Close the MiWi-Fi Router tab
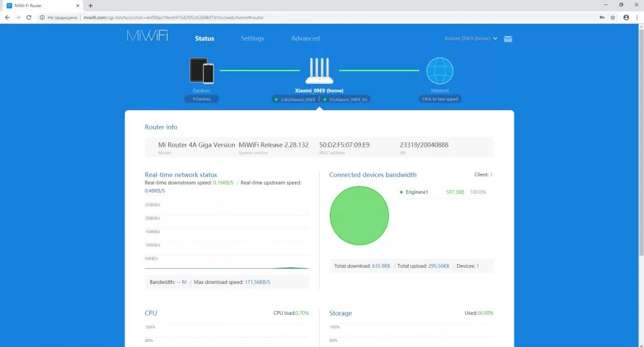Viewport: 644px width, 347px height. (77, 6)
